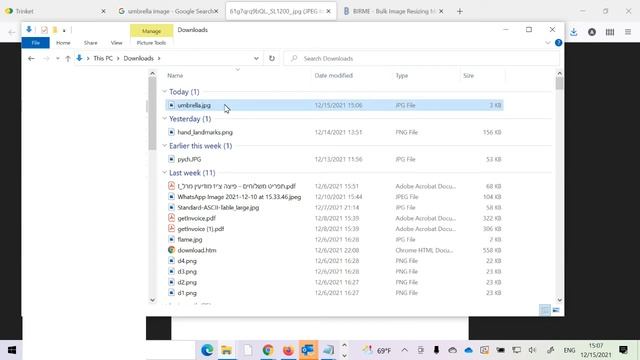
Task: Go up one folder level
Action: pos(68,58)
